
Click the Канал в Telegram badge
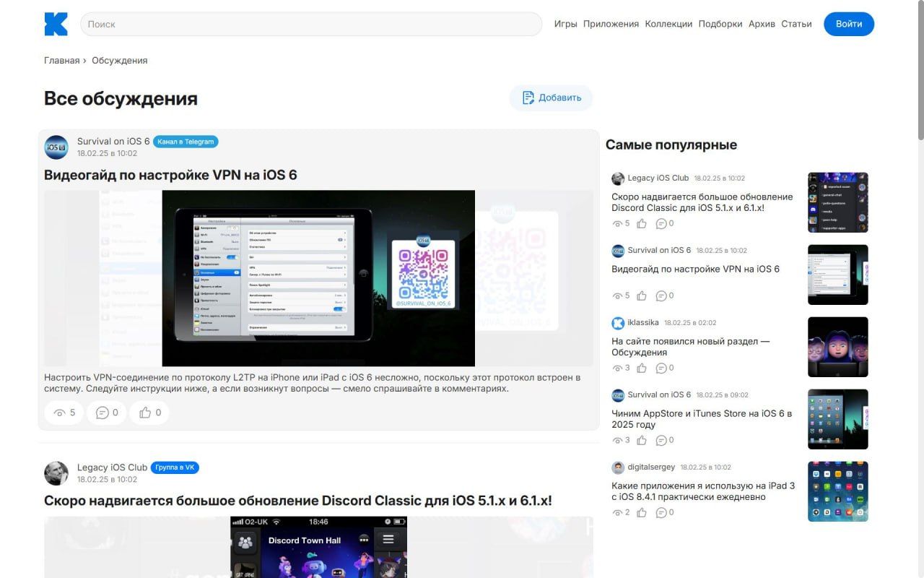186,142
